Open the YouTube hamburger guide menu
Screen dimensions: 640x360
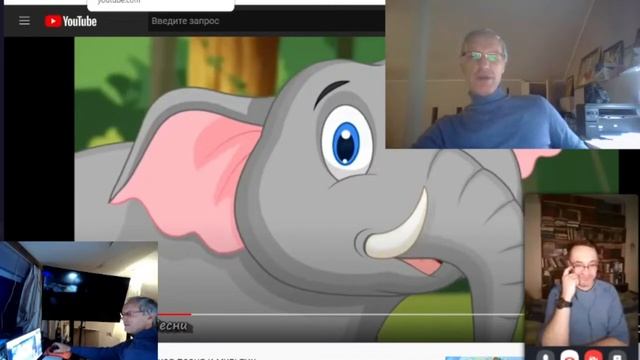click(x=24, y=21)
